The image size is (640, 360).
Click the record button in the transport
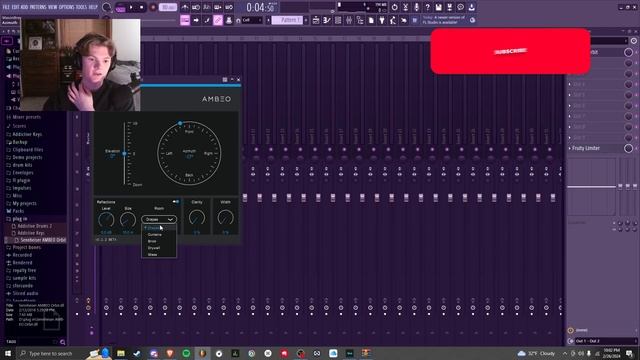[153, 7]
